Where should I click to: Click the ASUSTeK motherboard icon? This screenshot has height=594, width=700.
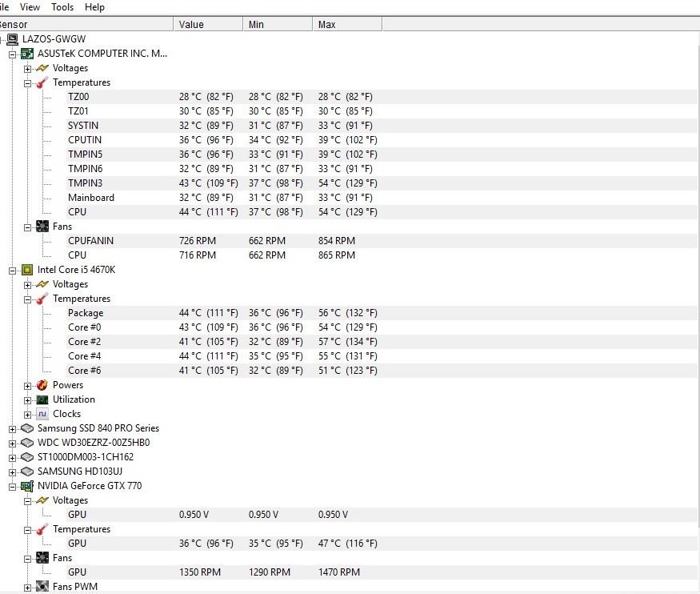click(x=27, y=54)
